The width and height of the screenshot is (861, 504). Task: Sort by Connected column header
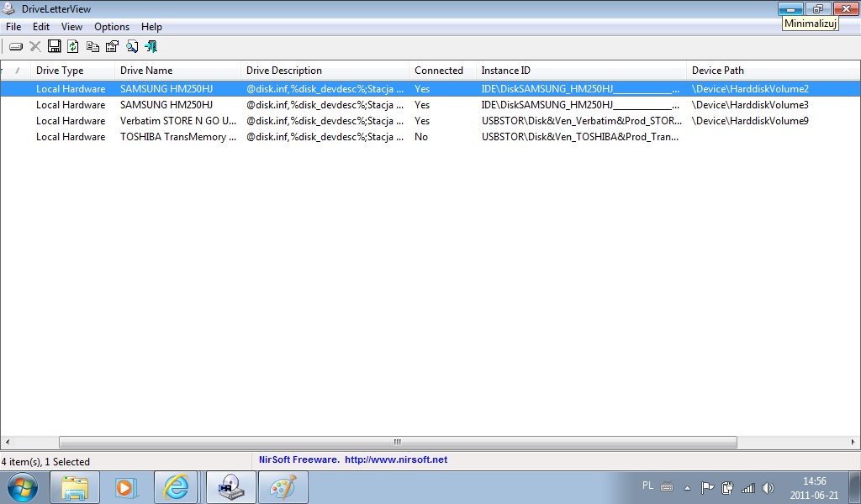[x=442, y=71]
